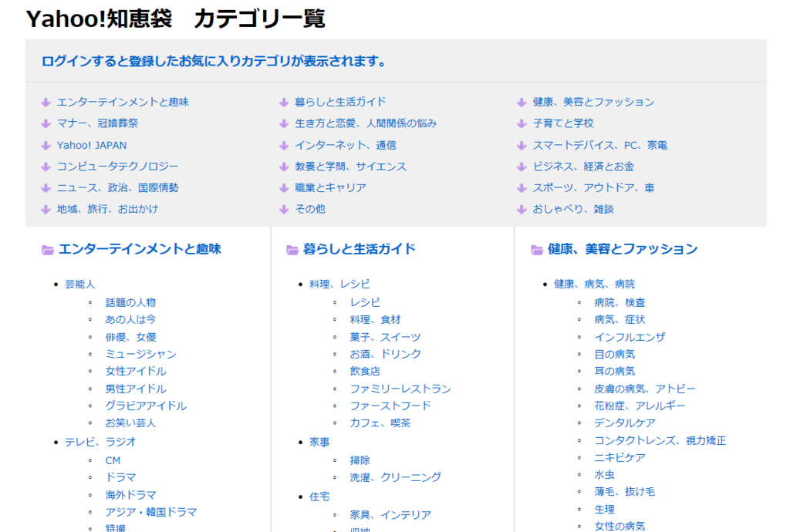Image resolution: width=790 pixels, height=532 pixels.
Task: Click the arrow icon beside スポーツ、アウトドア、車
Action: [x=522, y=187]
